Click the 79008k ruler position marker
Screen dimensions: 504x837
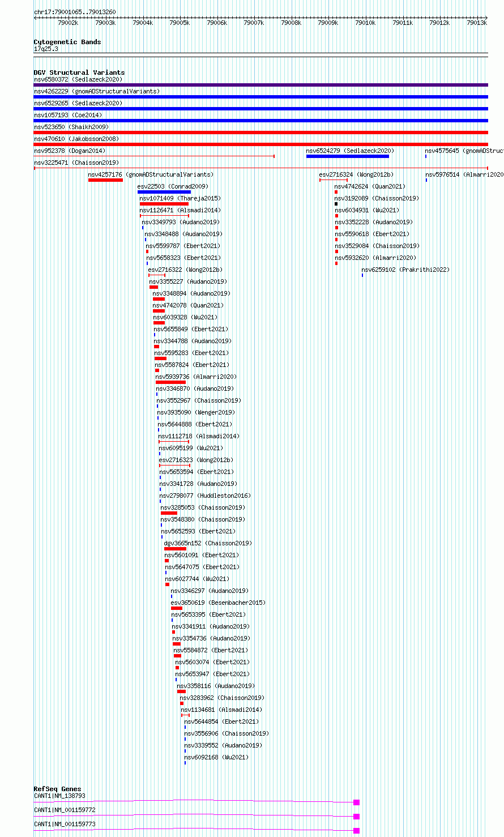(291, 23)
